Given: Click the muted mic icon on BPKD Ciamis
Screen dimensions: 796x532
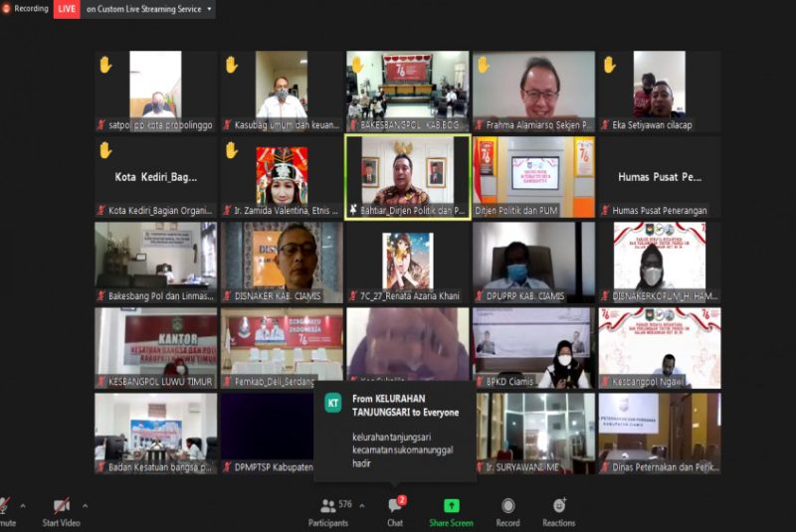Looking at the screenshot, I should point(480,382).
